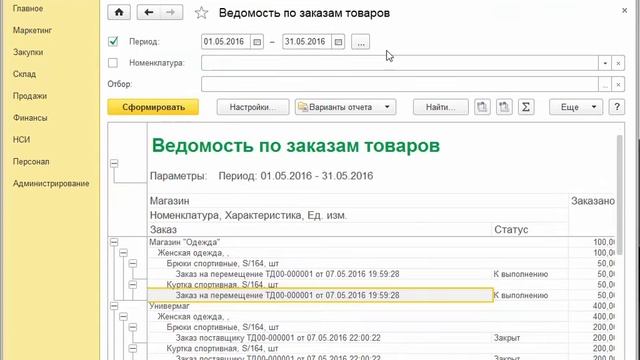Open calendar for end date 31.05.2016
640x360 pixels.
coord(338,42)
